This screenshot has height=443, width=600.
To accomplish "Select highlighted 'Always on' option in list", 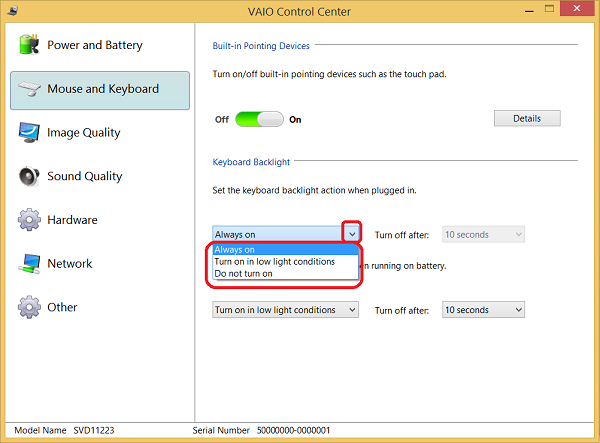I will [x=235, y=250].
